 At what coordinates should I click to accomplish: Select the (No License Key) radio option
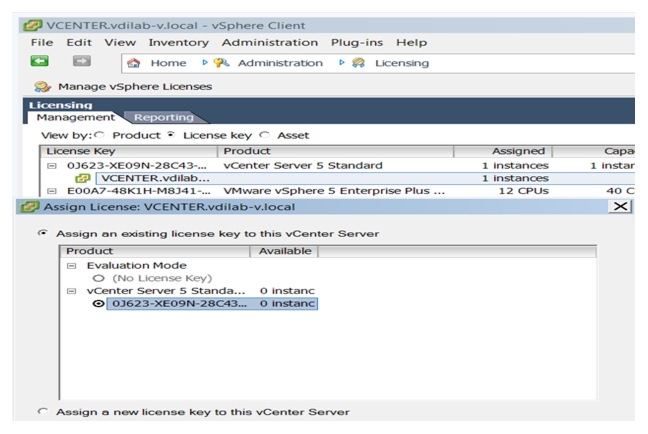tap(98, 278)
